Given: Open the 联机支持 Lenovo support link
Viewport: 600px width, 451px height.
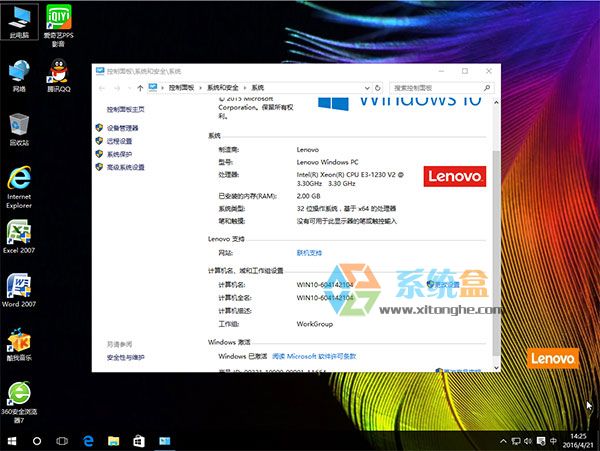Looking at the screenshot, I should (309, 253).
